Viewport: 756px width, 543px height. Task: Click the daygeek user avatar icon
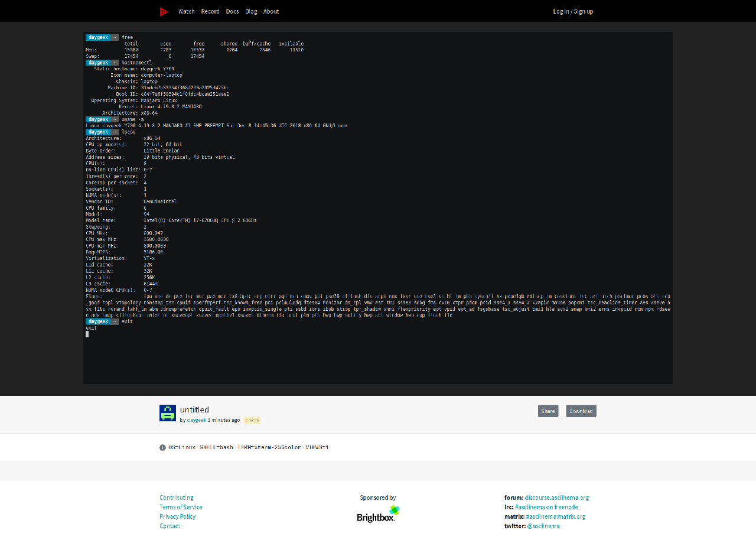168,413
